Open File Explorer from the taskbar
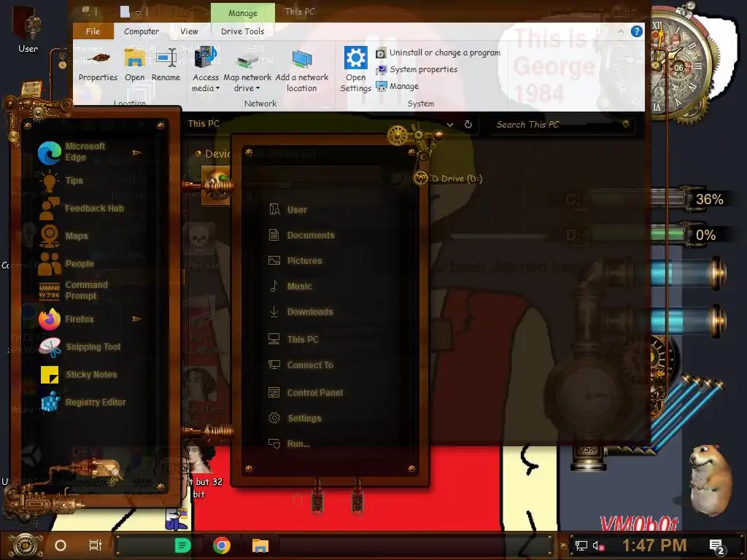The width and height of the screenshot is (747, 560). coord(260,545)
